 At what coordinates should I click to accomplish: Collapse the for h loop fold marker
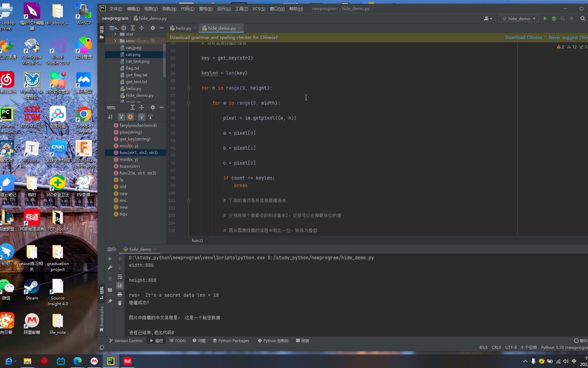coord(189,88)
